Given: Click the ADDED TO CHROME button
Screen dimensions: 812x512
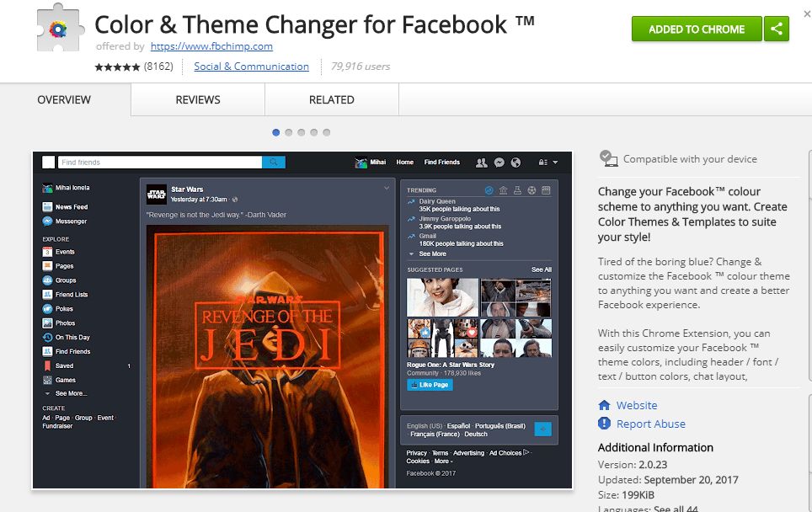Looking at the screenshot, I should pyautogui.click(x=697, y=29).
